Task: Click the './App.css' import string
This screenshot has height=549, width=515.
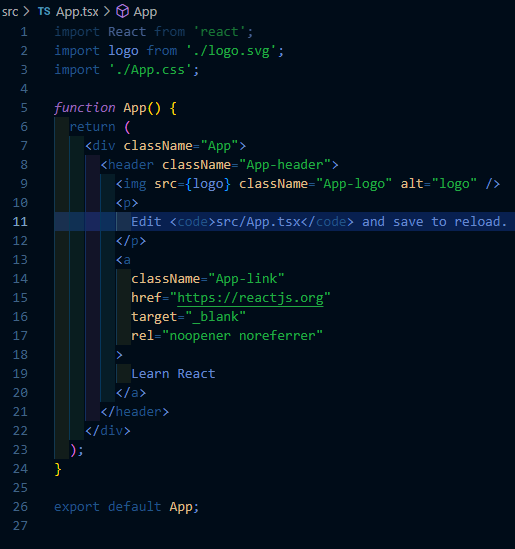Action: point(150,70)
